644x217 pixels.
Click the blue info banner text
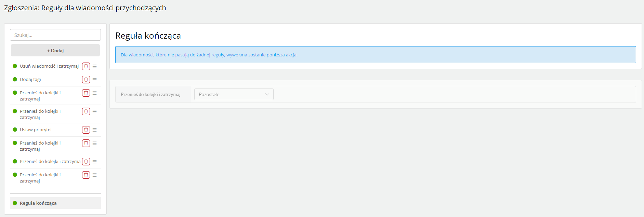(x=209, y=55)
